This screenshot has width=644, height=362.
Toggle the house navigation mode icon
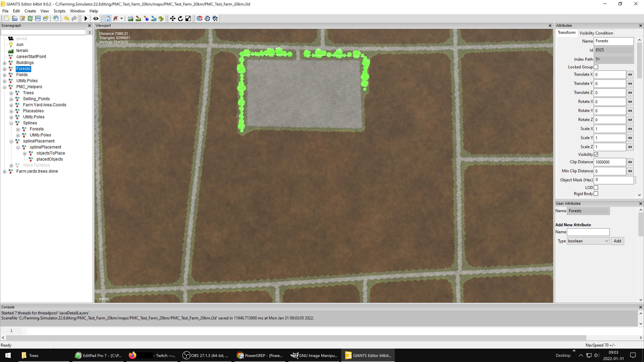[x=108, y=18]
